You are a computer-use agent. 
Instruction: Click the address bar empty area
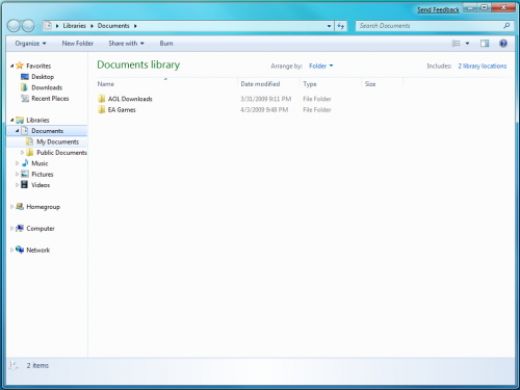tap(230, 26)
